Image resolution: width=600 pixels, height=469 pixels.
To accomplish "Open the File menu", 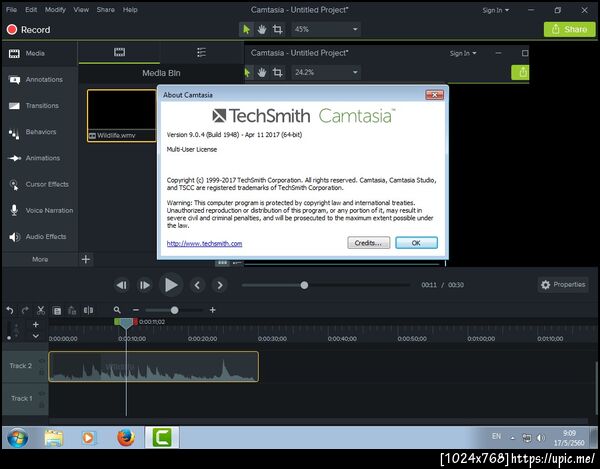I will click(11, 10).
